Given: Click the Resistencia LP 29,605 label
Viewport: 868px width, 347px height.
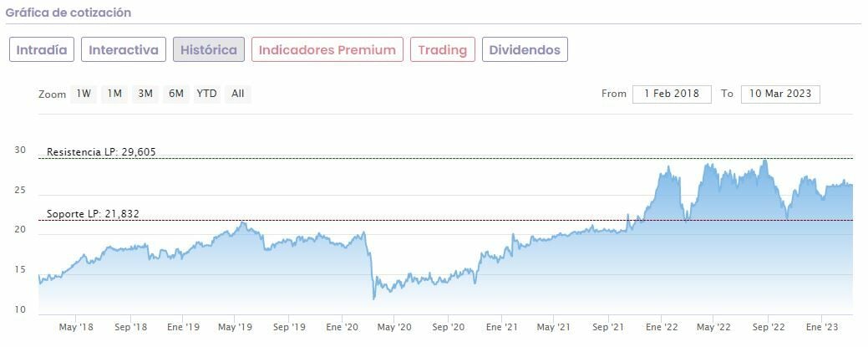Looking at the screenshot, I should tap(101, 152).
